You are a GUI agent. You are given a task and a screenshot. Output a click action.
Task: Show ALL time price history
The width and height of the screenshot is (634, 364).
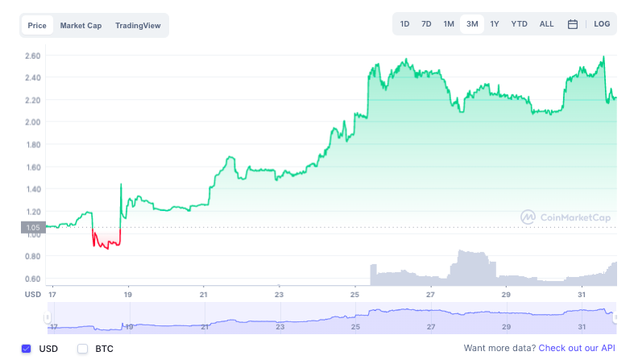point(546,24)
